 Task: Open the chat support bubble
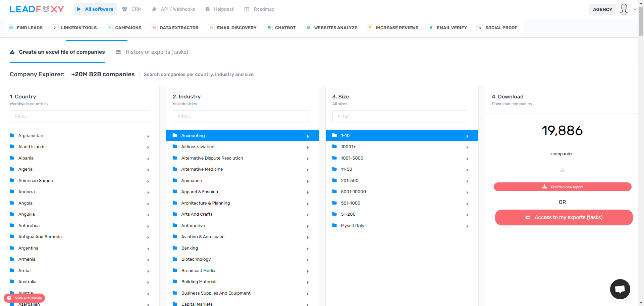[x=620, y=289]
